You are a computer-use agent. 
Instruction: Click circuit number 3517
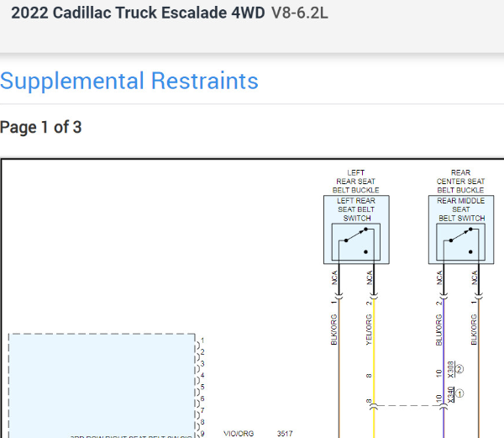(x=285, y=434)
